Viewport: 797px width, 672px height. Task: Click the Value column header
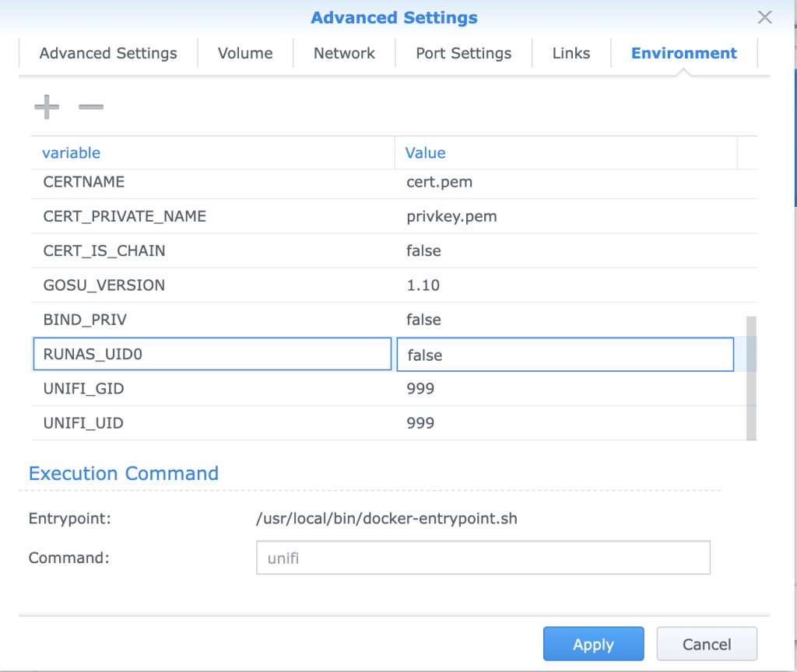click(426, 153)
